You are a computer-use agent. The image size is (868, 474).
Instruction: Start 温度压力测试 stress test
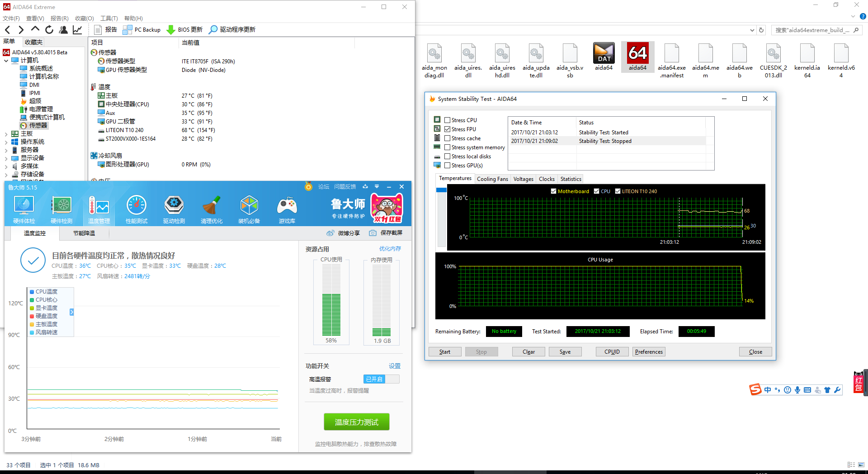click(x=357, y=422)
